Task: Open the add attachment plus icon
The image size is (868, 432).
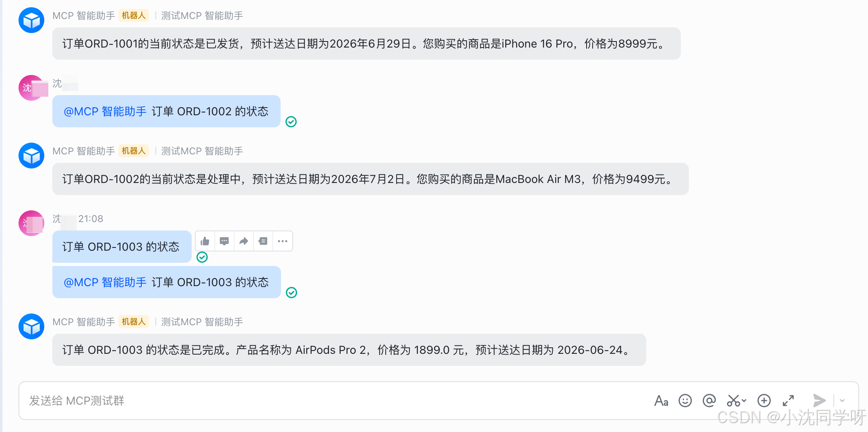Action: click(764, 401)
